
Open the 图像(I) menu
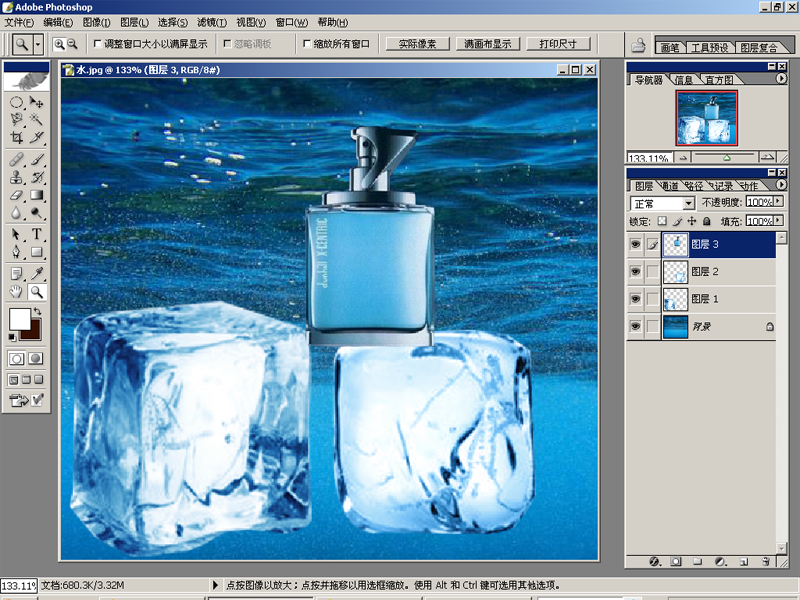tap(96, 22)
